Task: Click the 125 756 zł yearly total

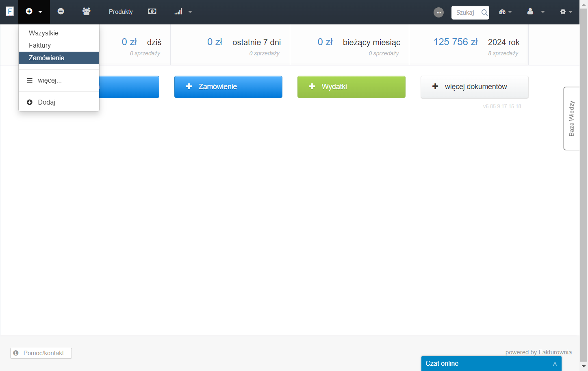Action: 456,42
